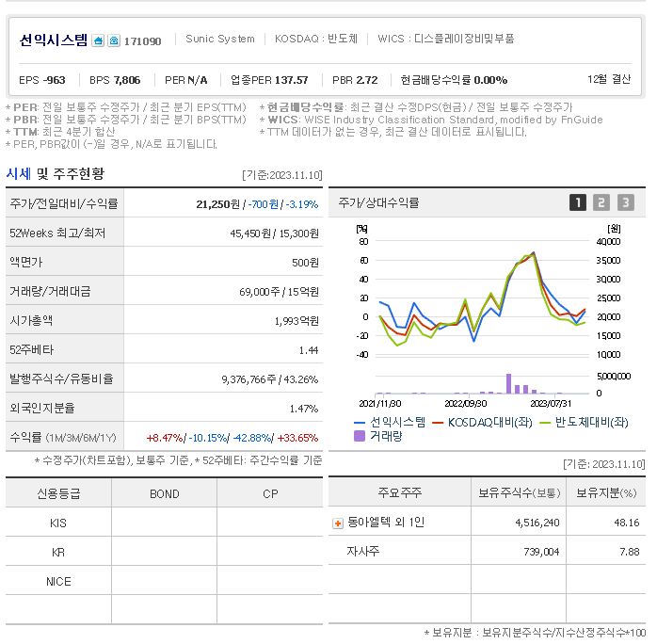Select stock code 171090
The width and height of the screenshot is (657, 644).
pos(142,41)
